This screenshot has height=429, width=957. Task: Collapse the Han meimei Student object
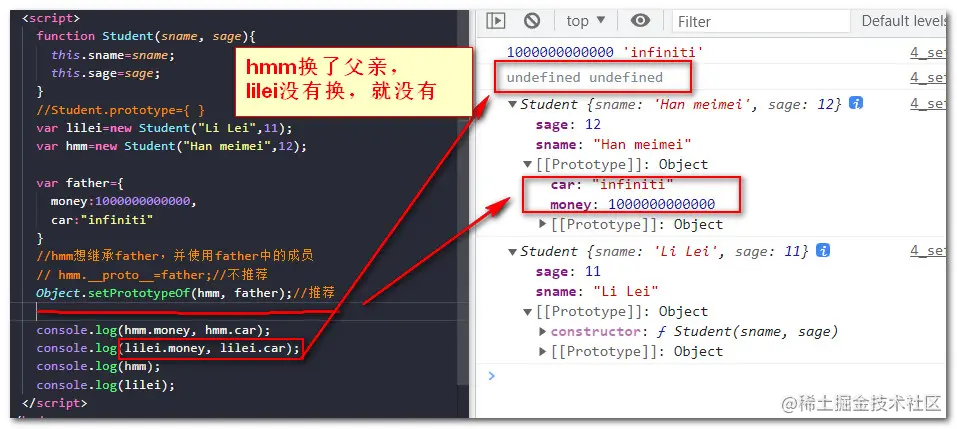pyautogui.click(x=513, y=104)
